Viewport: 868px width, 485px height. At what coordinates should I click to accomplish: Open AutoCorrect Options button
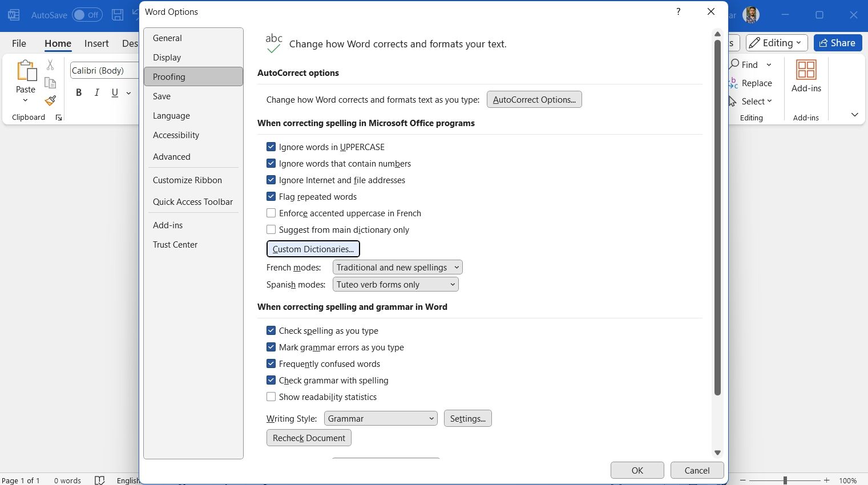point(534,100)
